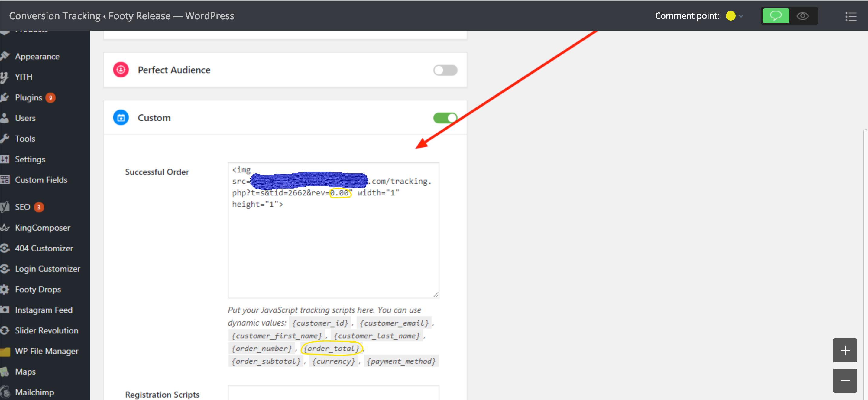Open WP File Manager from the sidebar
868x400 pixels.
47,351
